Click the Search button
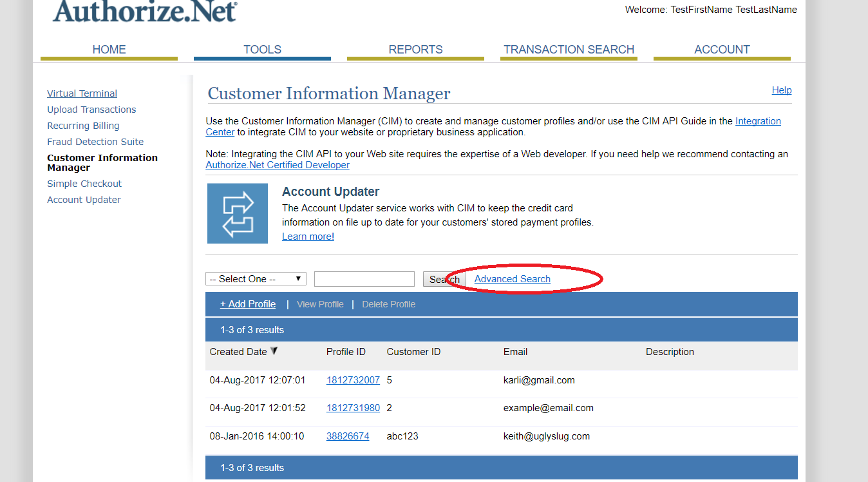This screenshot has height=482, width=868. pos(444,279)
